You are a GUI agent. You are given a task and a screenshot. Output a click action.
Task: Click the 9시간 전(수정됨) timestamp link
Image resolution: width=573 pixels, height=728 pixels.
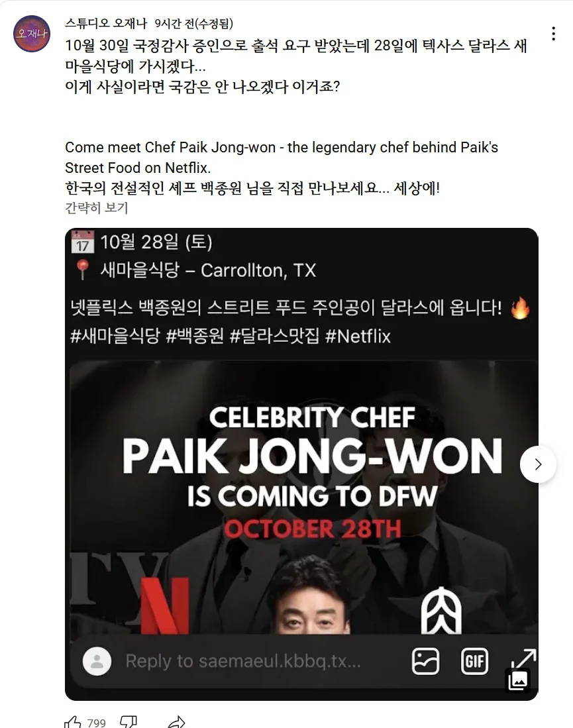pyautogui.click(x=193, y=23)
